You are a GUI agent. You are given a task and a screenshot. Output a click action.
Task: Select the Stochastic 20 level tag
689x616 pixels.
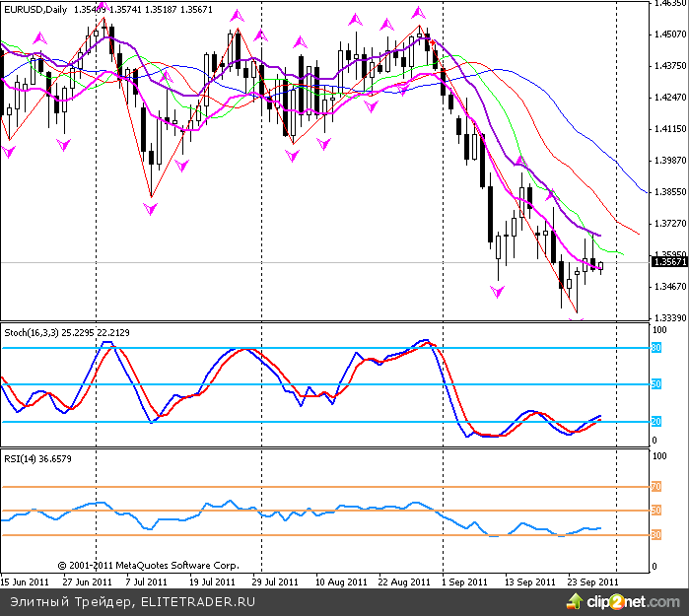coord(655,422)
